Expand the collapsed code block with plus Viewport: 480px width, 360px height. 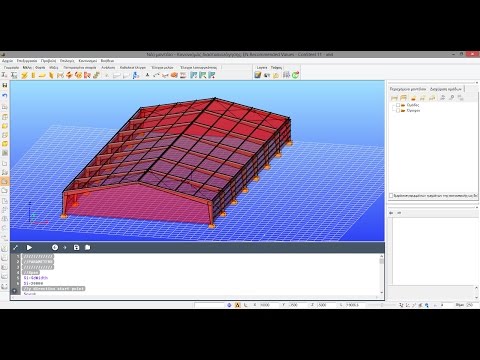pyautogui.click(x=14, y=291)
